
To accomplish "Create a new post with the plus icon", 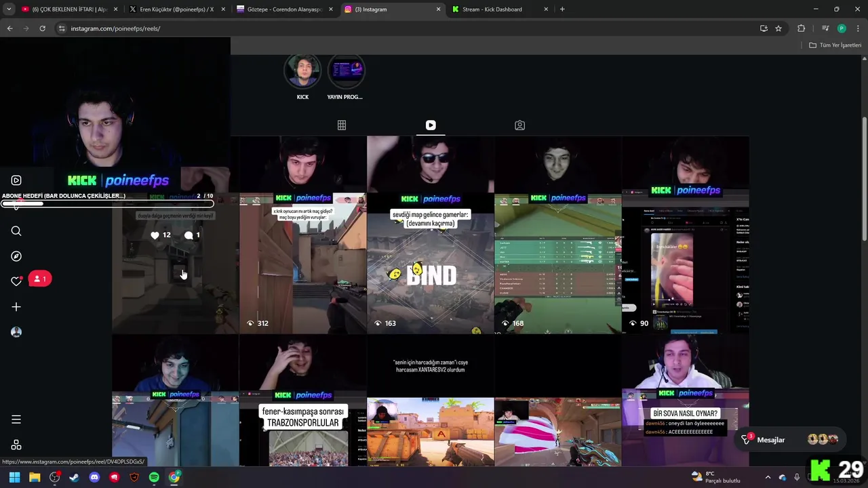I will [x=16, y=307].
